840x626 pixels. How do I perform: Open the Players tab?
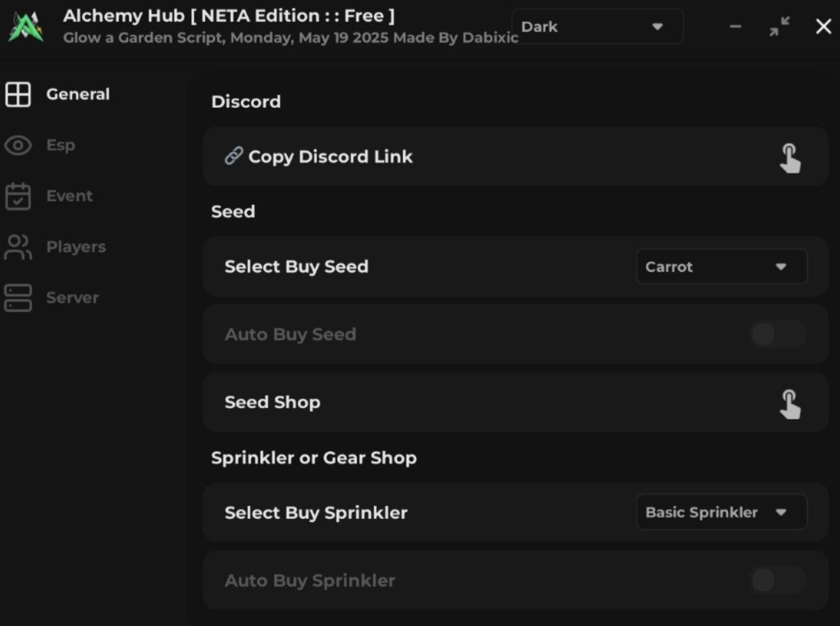[75, 247]
